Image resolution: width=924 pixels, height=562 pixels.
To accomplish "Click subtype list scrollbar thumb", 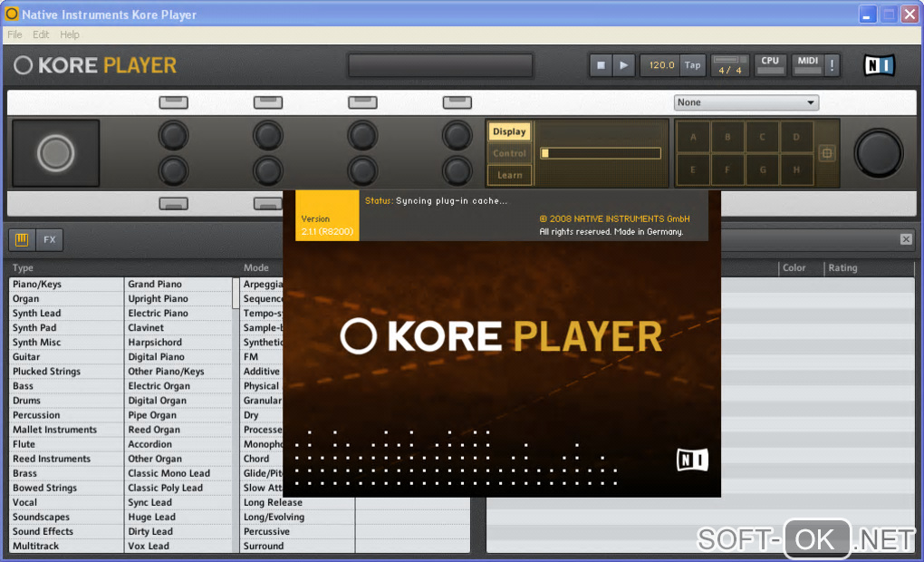I will (236, 293).
